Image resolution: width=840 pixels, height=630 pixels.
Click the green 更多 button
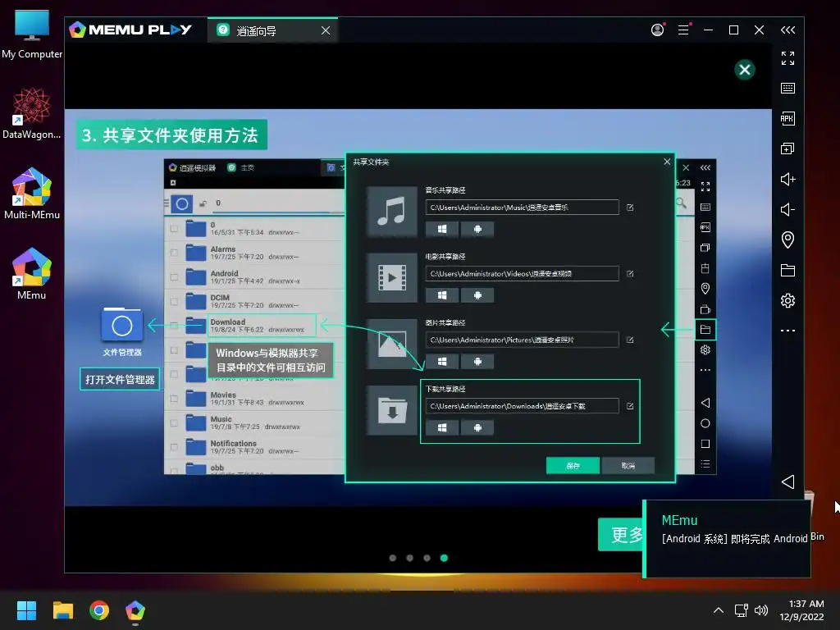pyautogui.click(x=621, y=534)
